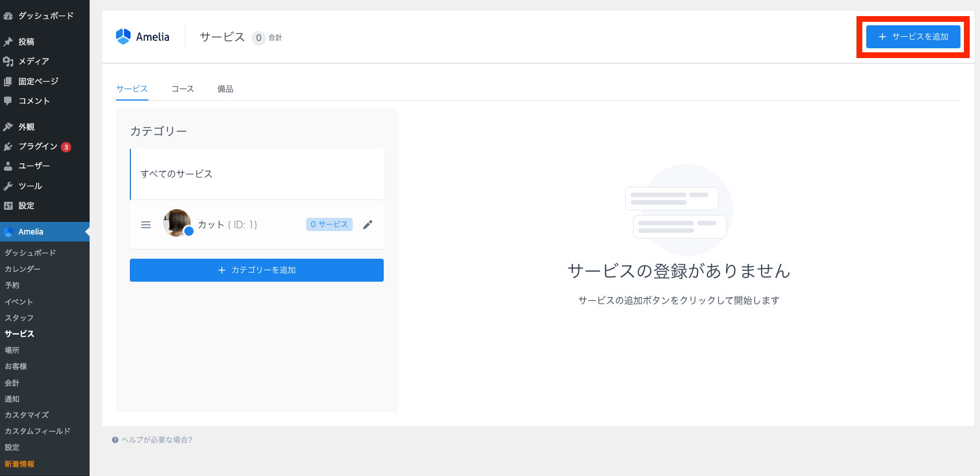Screen dimensions: 980x476
Task: Open プラグイン in the WordPress sidebar
Action: click(x=37, y=147)
